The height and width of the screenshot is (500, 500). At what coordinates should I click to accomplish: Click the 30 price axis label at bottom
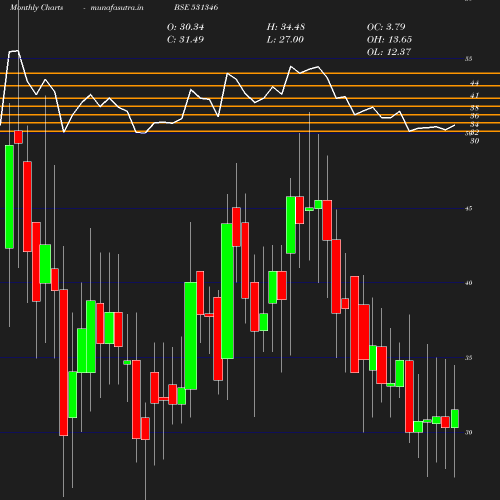pos(469,433)
